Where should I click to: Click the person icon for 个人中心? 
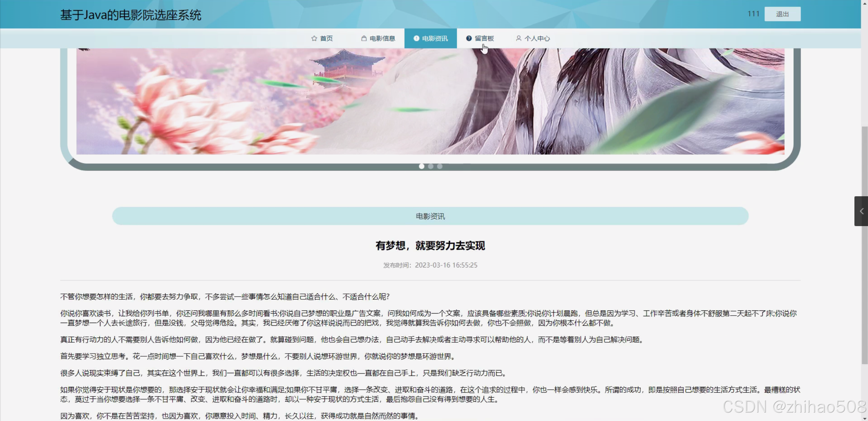coord(518,38)
